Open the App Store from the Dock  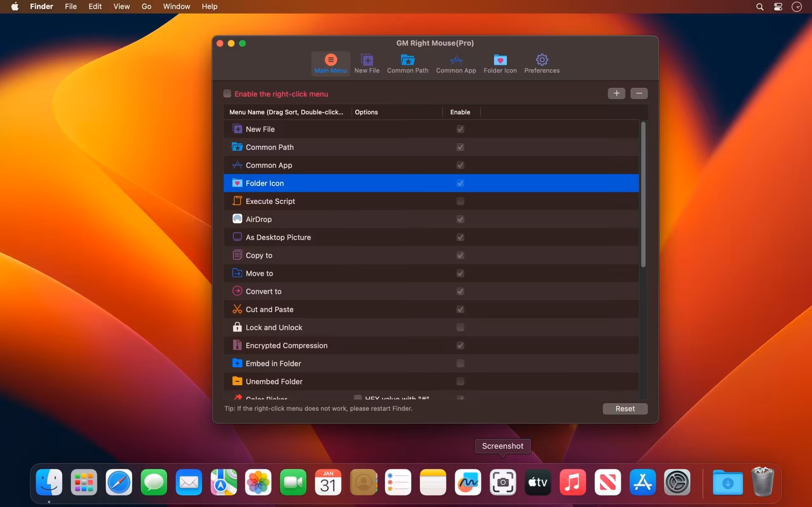pos(643,482)
